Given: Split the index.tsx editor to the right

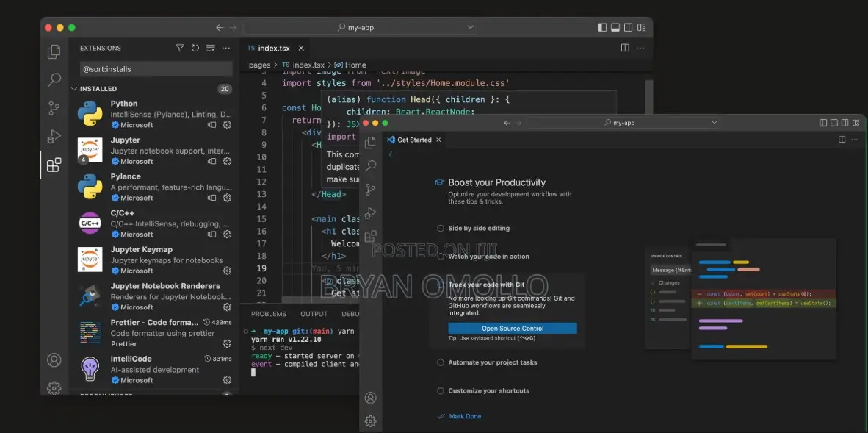Looking at the screenshot, I should click(625, 49).
